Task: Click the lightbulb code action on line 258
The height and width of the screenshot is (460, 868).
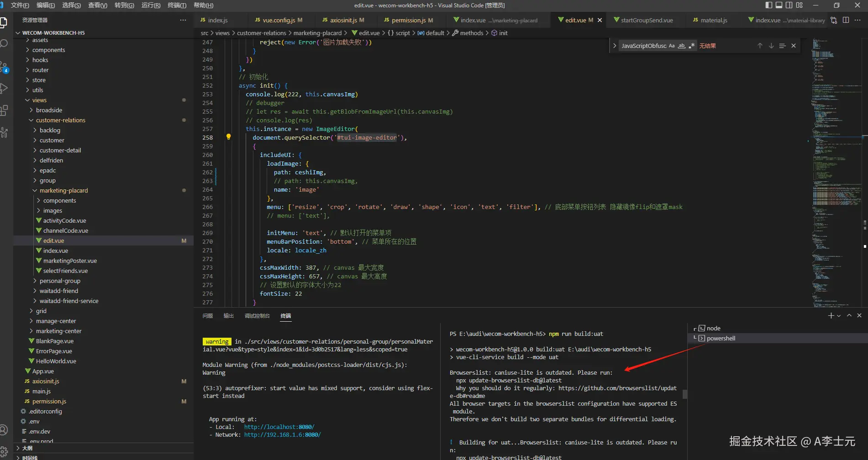Action: pos(228,137)
